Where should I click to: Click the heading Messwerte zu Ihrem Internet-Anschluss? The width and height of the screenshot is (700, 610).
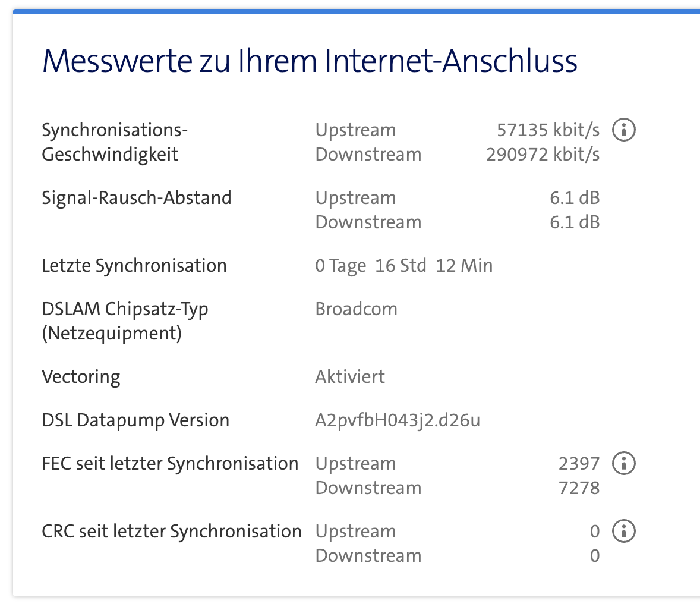click(x=310, y=61)
